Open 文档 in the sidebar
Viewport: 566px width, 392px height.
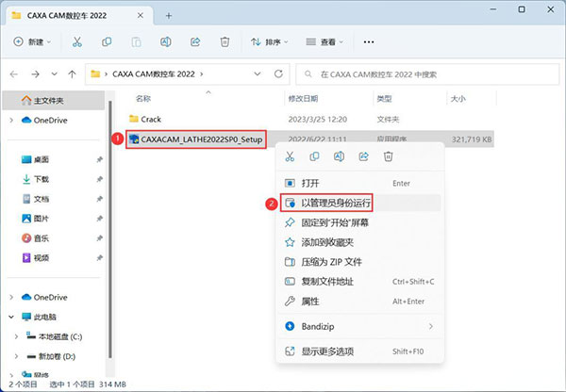(x=42, y=199)
